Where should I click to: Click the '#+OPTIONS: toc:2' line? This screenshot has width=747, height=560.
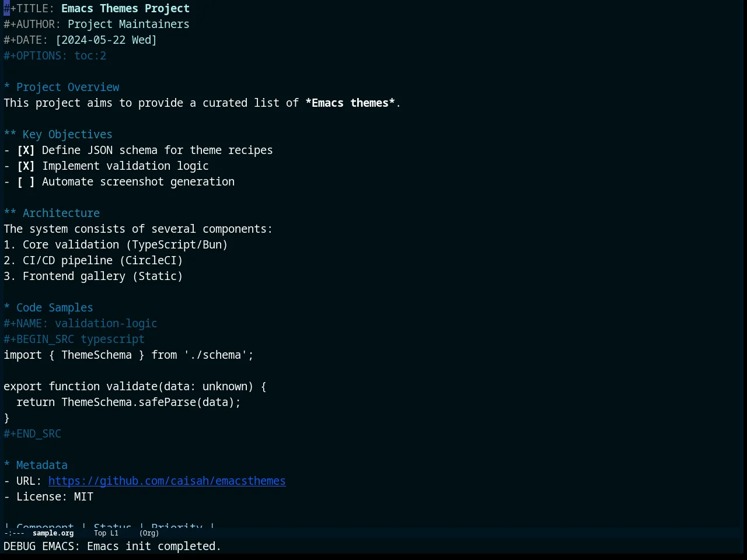[55, 55]
